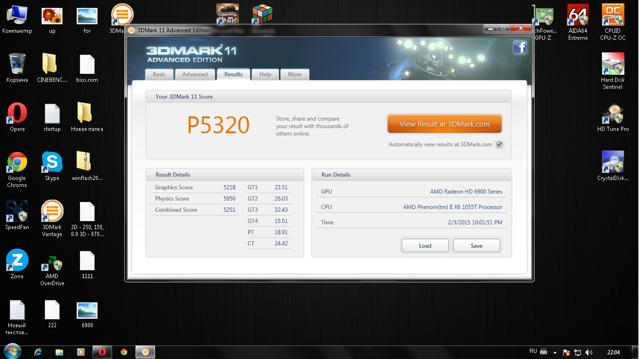Select the Новая папка folder icon
Screen dimensions: 644x359
[87, 117]
